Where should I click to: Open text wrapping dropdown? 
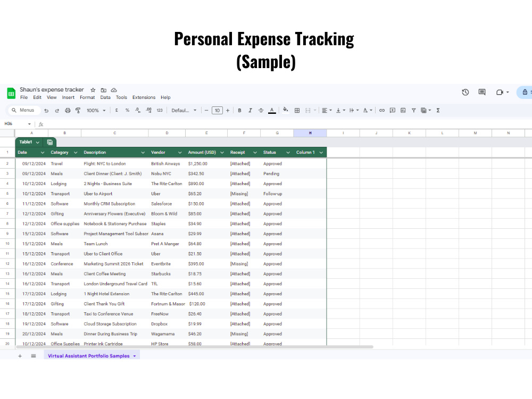click(x=354, y=110)
